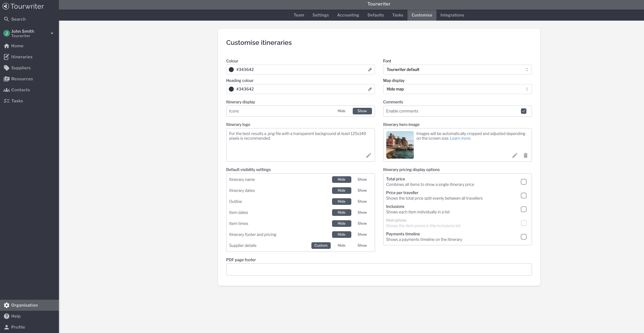Switch to the Integrations tab
Viewport: 644px width, 333px height.
[452, 15]
